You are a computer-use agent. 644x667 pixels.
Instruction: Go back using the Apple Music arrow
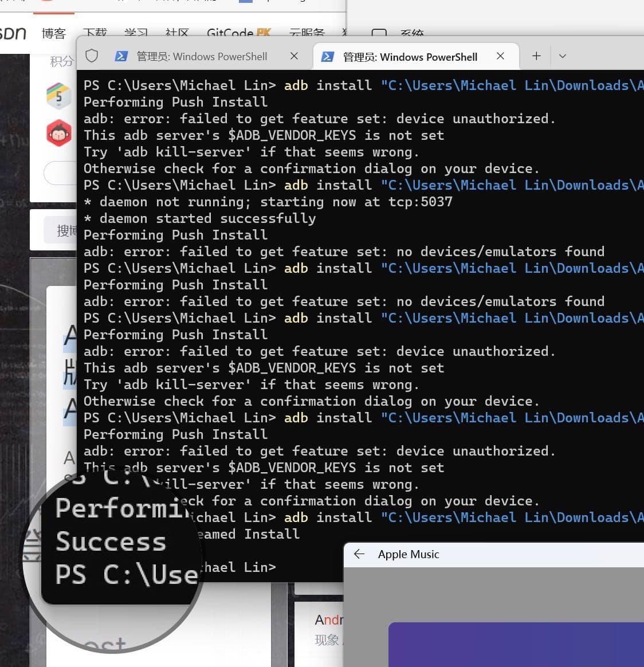(359, 554)
